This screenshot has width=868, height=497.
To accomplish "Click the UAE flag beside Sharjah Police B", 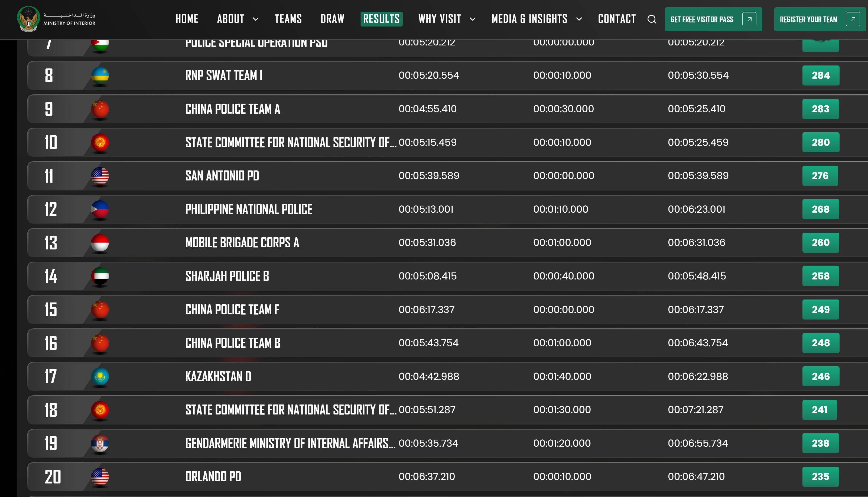I will tap(100, 276).
